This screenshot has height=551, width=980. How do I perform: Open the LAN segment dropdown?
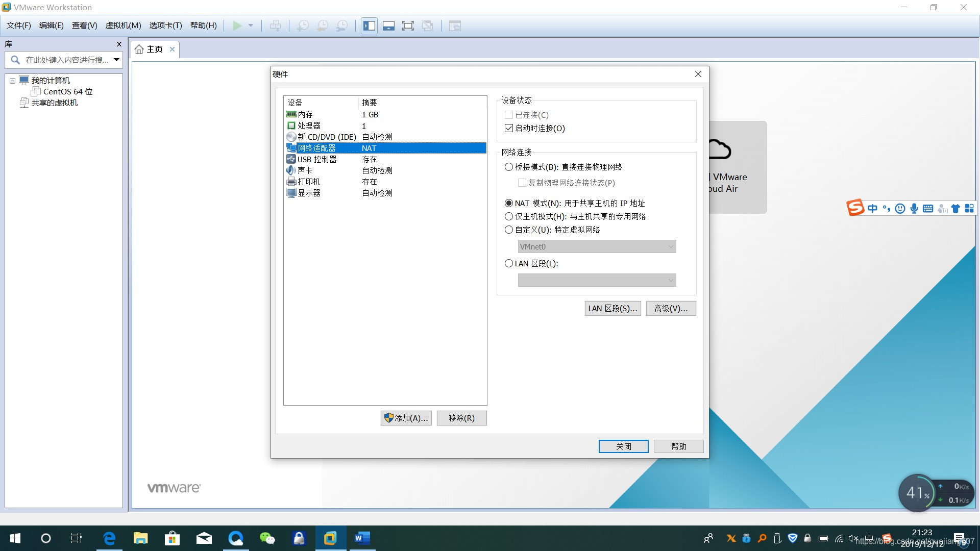coord(597,281)
